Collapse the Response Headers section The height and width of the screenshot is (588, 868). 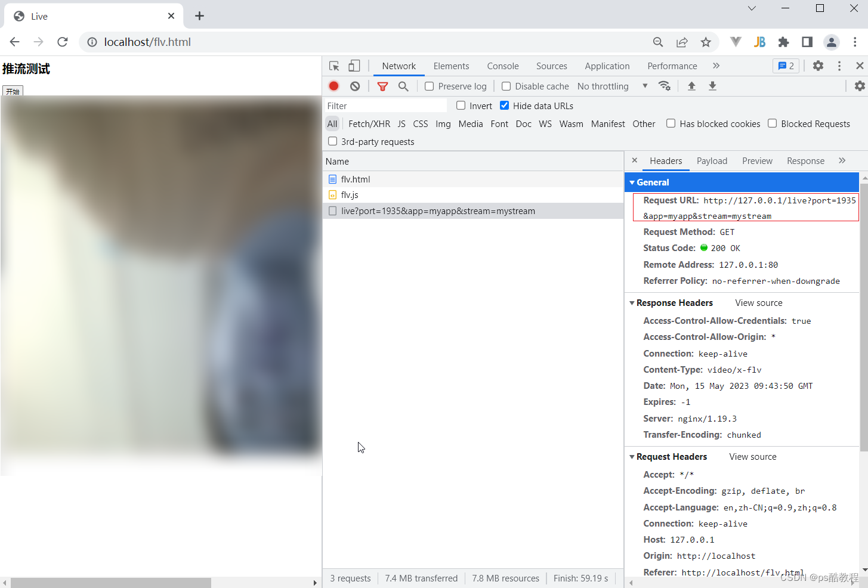632,303
